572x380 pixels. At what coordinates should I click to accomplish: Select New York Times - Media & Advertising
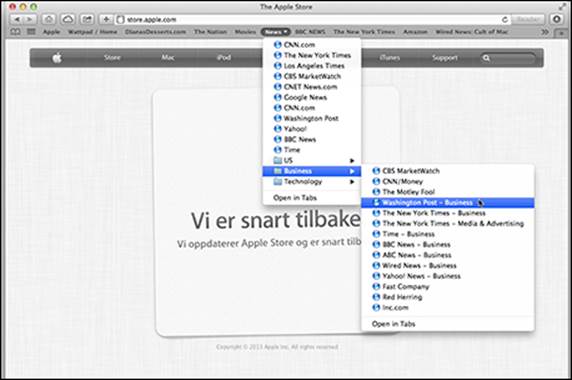[448, 224]
